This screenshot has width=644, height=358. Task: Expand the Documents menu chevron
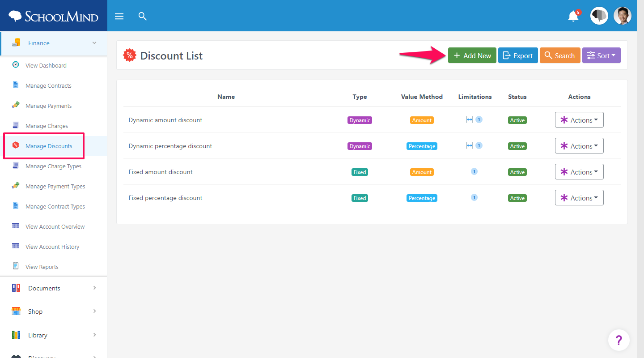coord(94,288)
